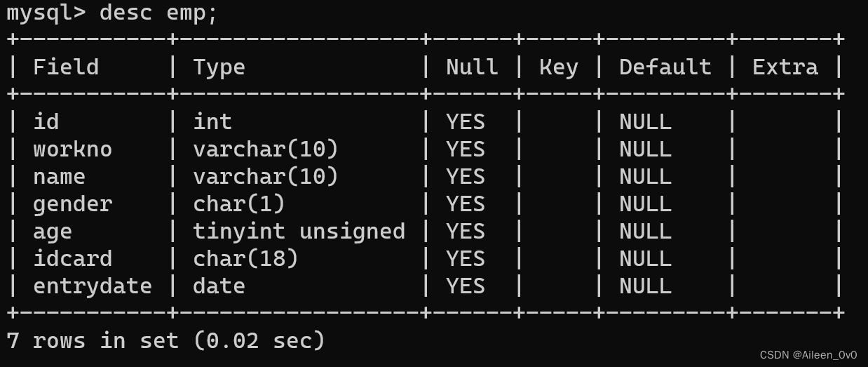Click the Type column header
Viewport: 868px width, 367px height.
point(219,67)
